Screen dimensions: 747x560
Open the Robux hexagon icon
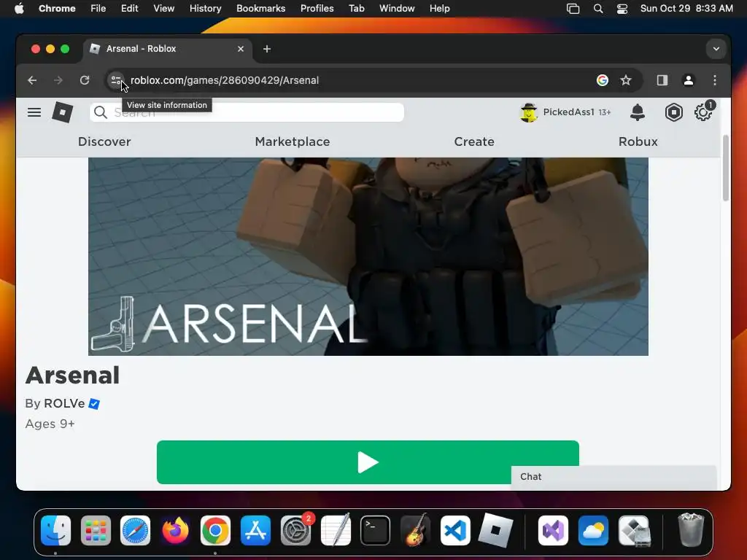coord(673,112)
